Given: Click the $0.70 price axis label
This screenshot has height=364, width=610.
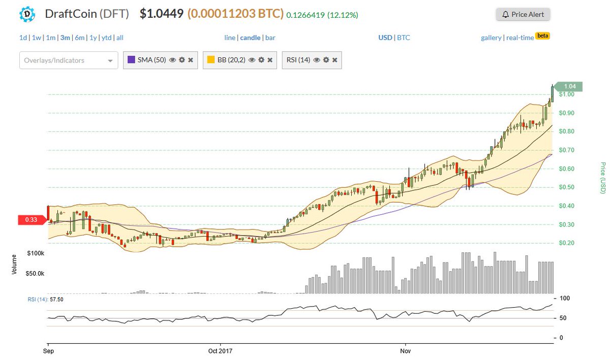Looking at the screenshot, I should [567, 150].
